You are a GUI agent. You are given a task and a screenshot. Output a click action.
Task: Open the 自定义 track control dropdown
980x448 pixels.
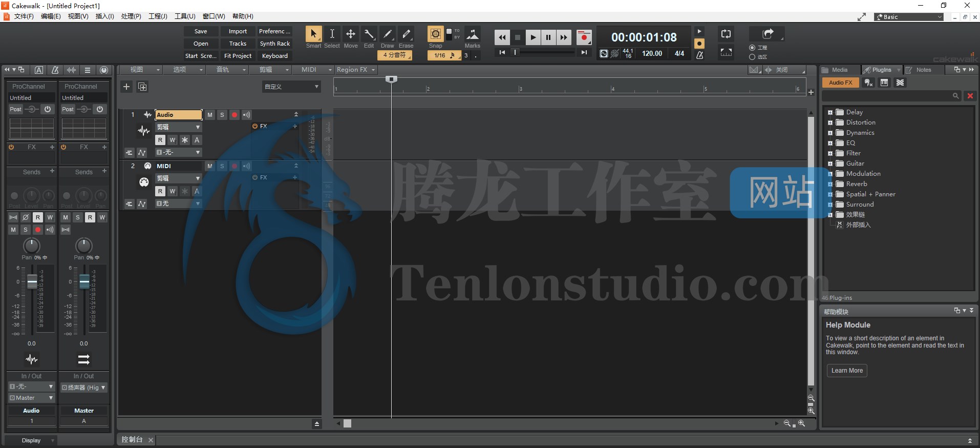(x=291, y=87)
